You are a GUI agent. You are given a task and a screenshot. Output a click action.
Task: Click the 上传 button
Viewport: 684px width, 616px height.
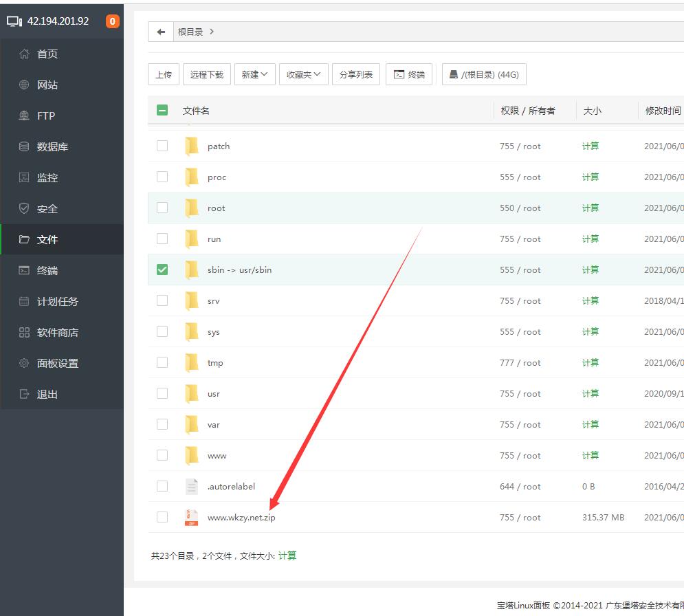164,74
